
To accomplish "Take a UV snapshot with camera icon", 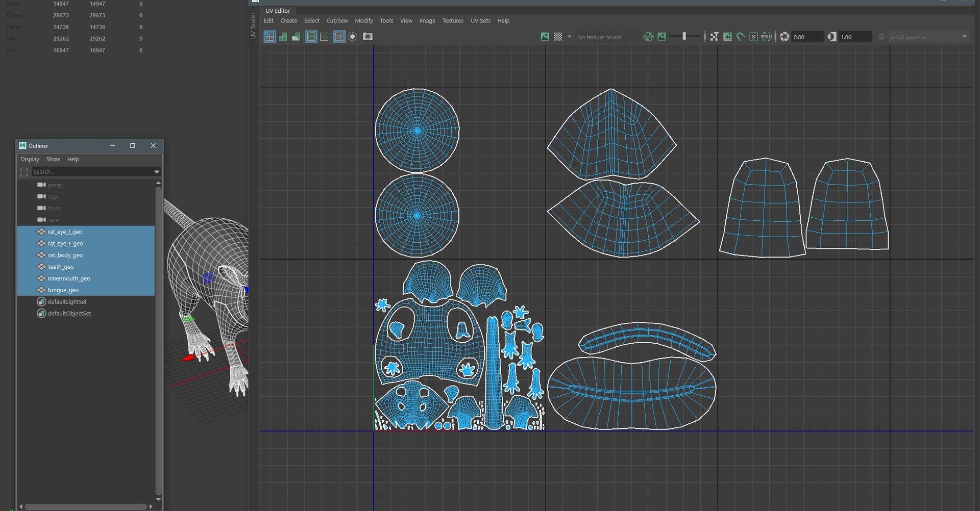I will pos(367,37).
